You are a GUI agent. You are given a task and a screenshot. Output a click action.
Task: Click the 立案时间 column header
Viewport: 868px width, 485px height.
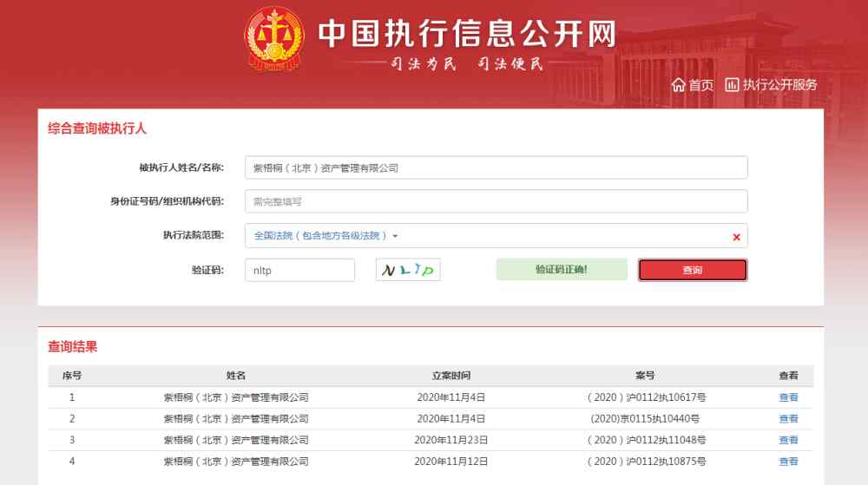[x=451, y=376]
